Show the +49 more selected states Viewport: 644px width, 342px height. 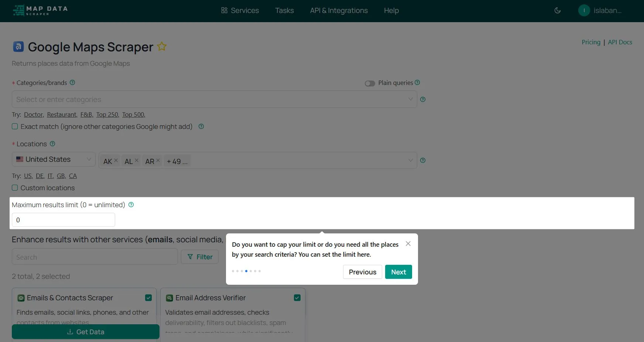point(177,161)
